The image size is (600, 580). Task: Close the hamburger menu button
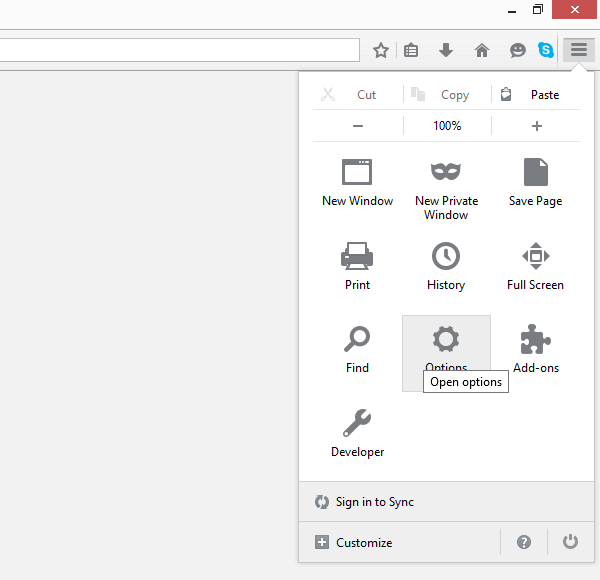pyautogui.click(x=579, y=50)
